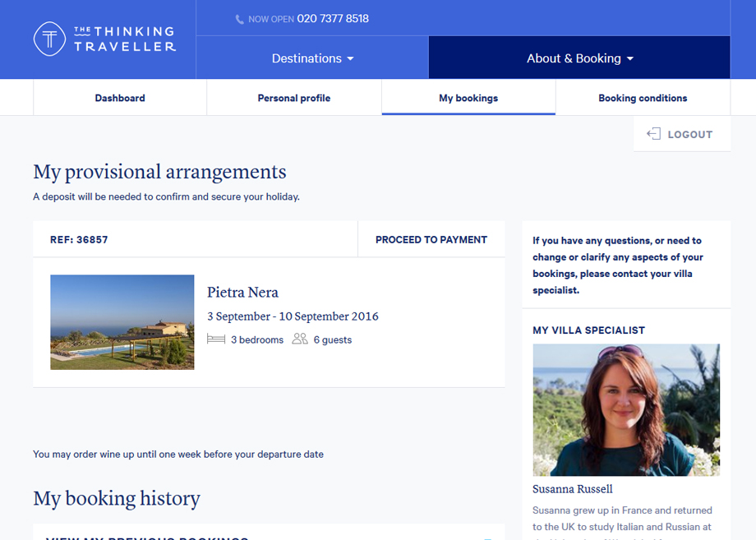Open the Personal profile tab

tap(294, 98)
